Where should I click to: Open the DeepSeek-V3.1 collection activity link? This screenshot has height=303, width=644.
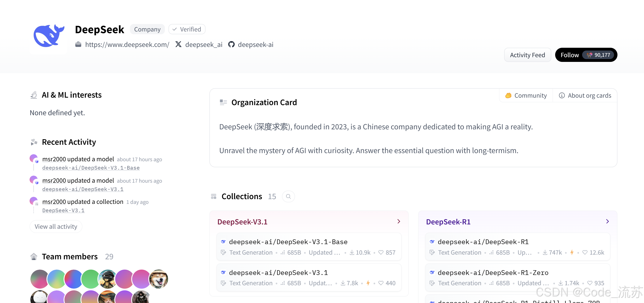point(63,210)
